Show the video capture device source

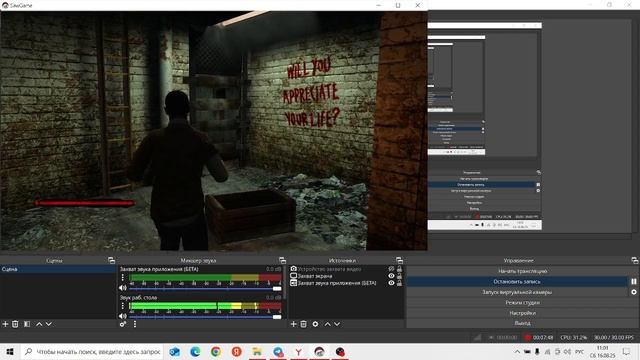(391, 269)
